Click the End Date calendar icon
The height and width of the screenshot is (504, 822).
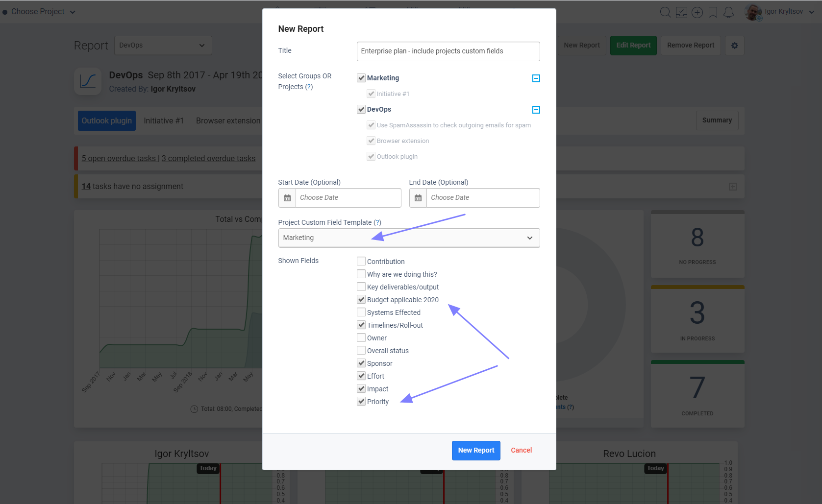coord(418,198)
